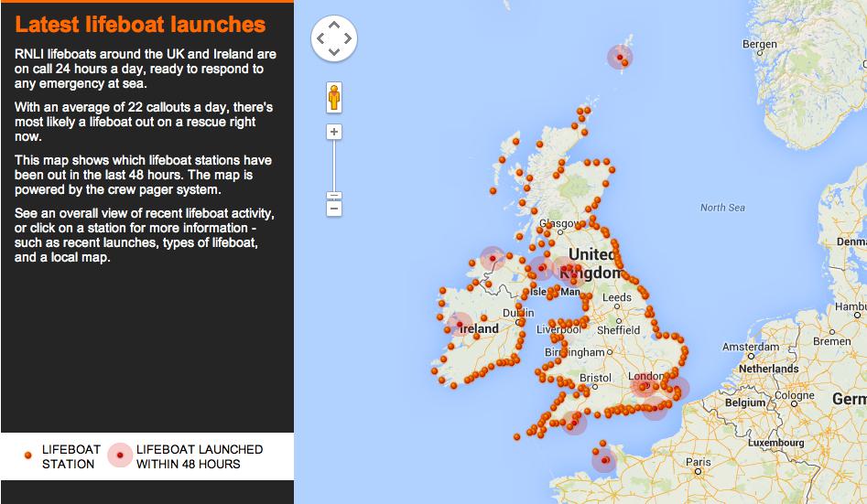Pan the map down with the bottom arrow
The height and width of the screenshot is (504, 867).
pos(334,51)
